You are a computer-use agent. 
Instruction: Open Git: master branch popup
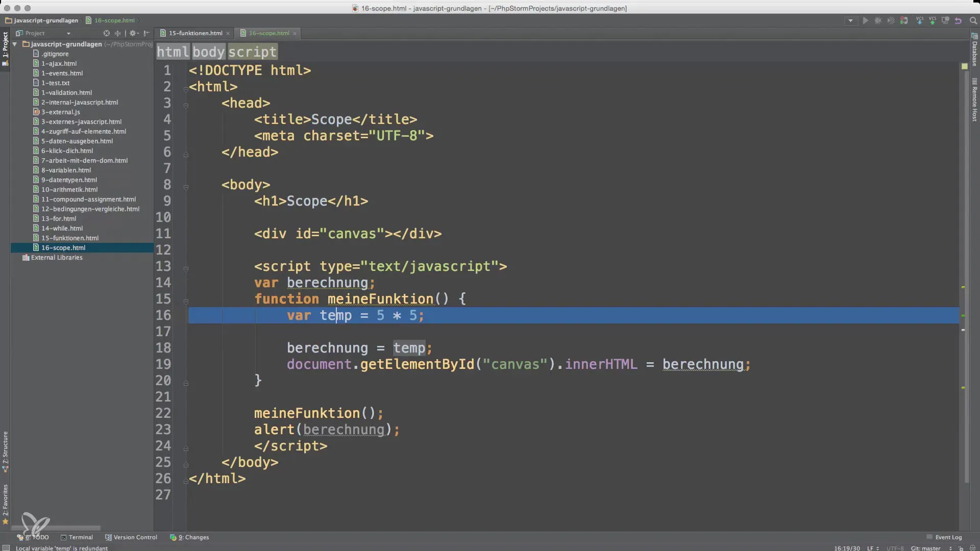[931, 548]
